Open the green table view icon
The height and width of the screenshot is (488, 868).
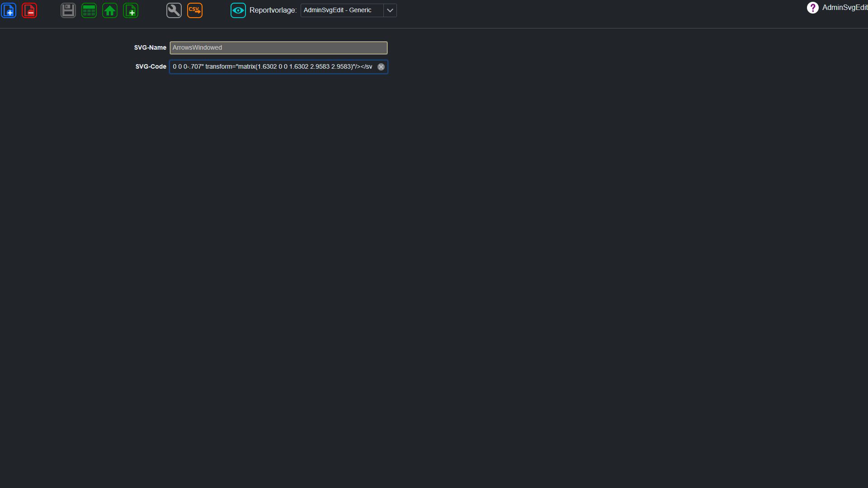tap(89, 10)
